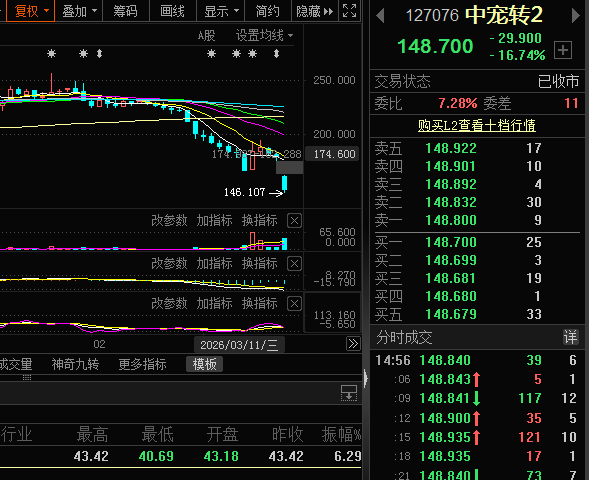Click 加指标 in third indicator panel
The width and height of the screenshot is (589, 480).
click(x=214, y=303)
